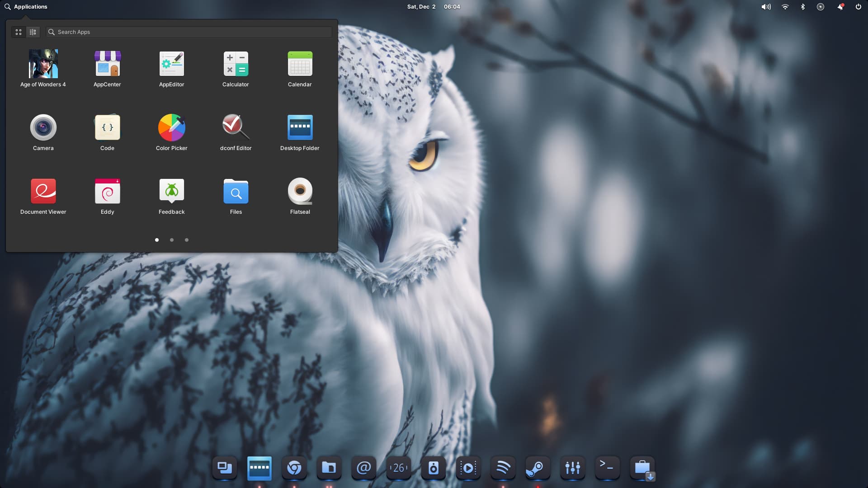Open the sound volume indicator menu
Viewport: 868px width, 488px height.
point(765,7)
